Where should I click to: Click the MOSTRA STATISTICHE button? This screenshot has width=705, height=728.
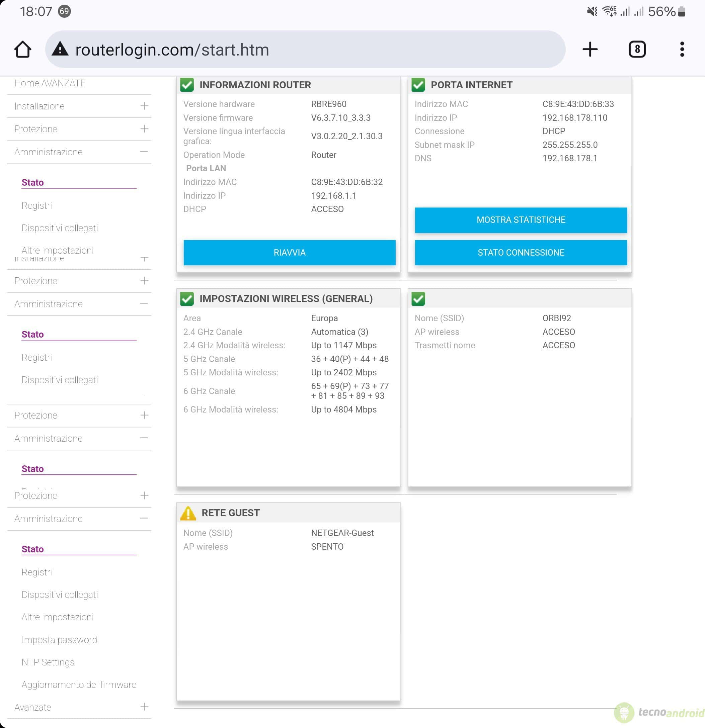521,220
